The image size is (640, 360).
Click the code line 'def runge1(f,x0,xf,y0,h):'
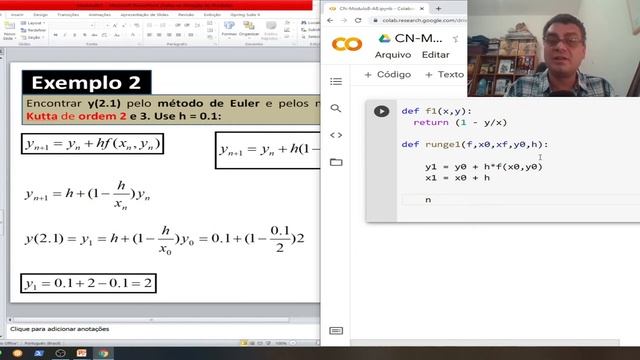[x=475, y=144]
